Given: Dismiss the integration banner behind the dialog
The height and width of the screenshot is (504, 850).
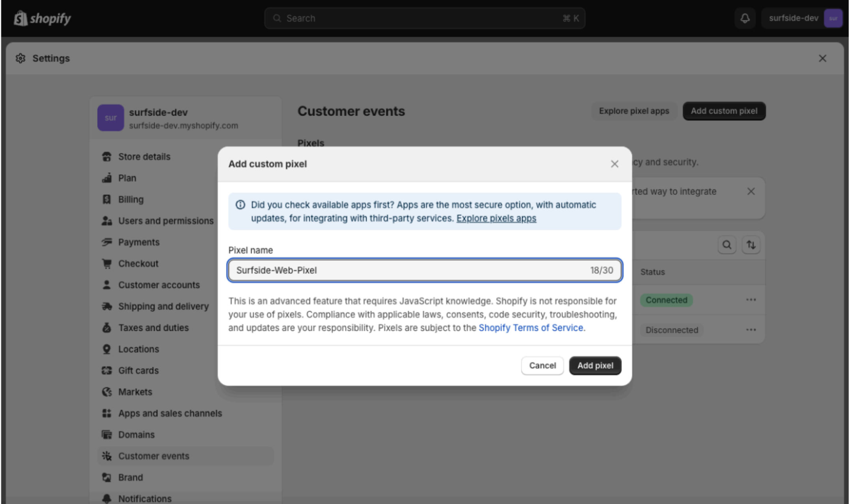Looking at the screenshot, I should point(751,191).
